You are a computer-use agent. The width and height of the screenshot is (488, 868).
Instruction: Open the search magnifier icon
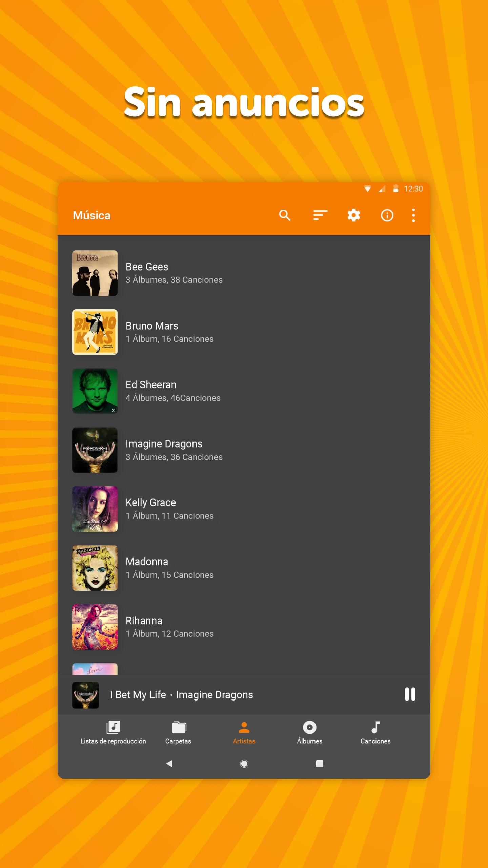tap(285, 215)
